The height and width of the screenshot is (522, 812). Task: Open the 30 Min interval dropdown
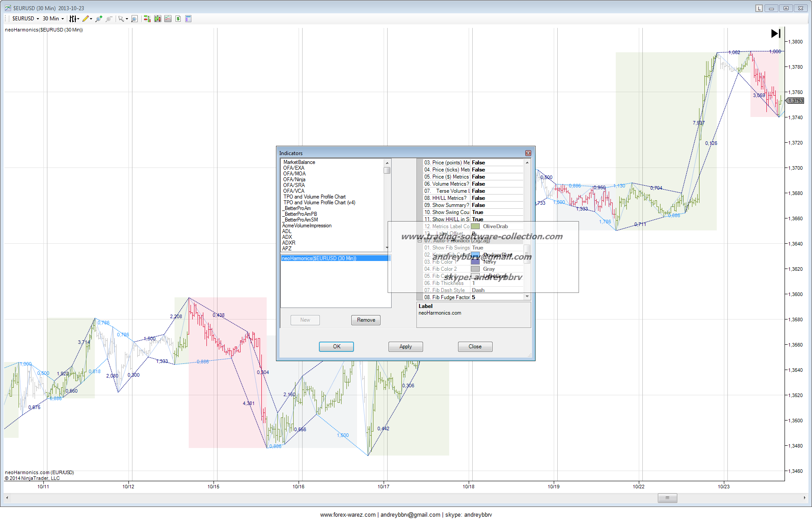tap(53, 19)
